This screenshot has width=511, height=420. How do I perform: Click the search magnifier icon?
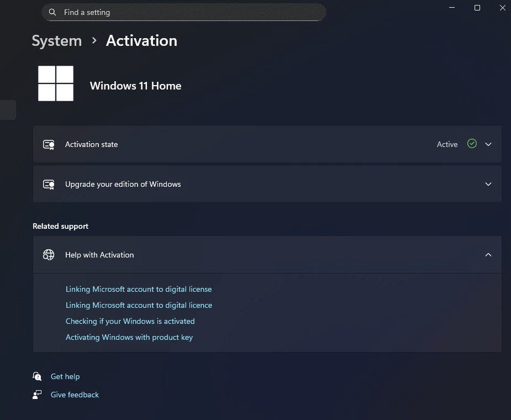52,12
